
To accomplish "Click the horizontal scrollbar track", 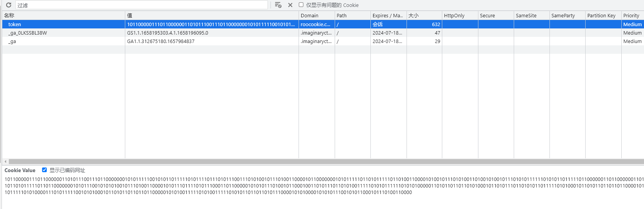I will 326,162.
